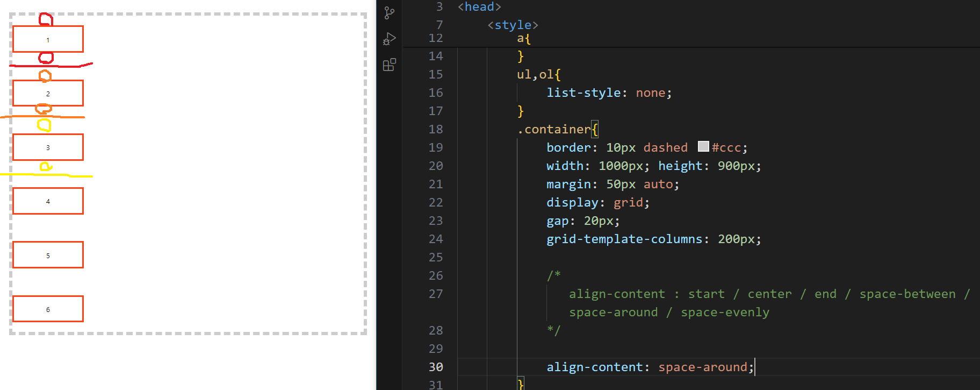Click 'space-evenly' in the comment
Viewport: 980px width, 390px height.
pos(725,312)
